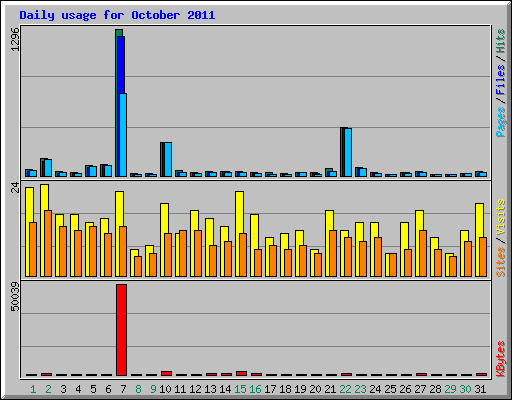Click day label 29 on the x-axis

tap(450, 389)
